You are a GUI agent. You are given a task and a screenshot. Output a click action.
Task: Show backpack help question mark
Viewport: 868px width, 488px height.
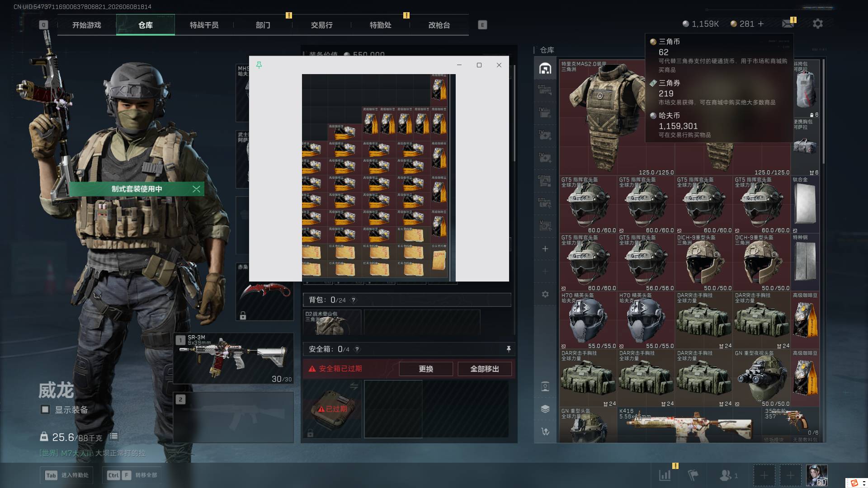point(354,300)
